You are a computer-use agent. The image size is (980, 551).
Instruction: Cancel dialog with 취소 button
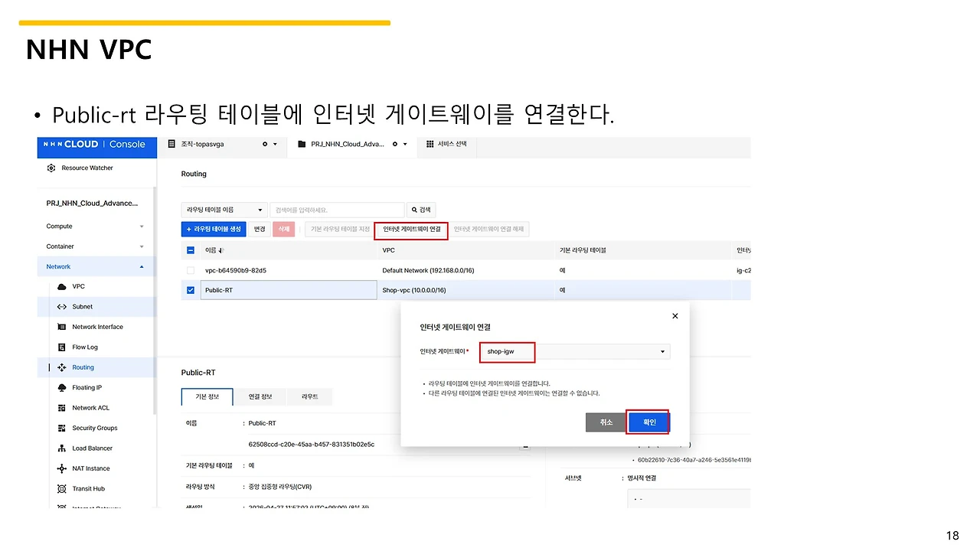(606, 422)
